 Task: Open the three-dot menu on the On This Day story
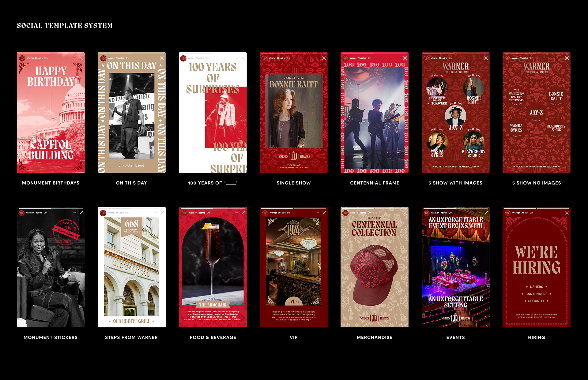tap(155, 58)
